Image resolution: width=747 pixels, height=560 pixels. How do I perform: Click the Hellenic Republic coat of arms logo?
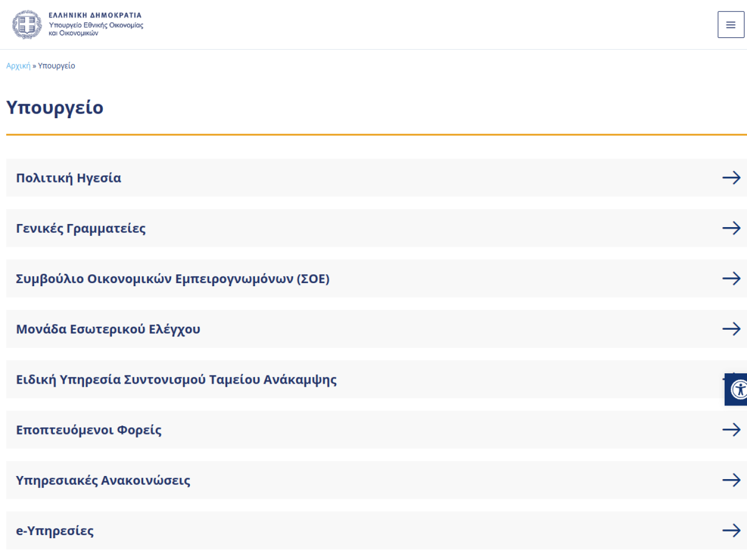pyautogui.click(x=27, y=24)
